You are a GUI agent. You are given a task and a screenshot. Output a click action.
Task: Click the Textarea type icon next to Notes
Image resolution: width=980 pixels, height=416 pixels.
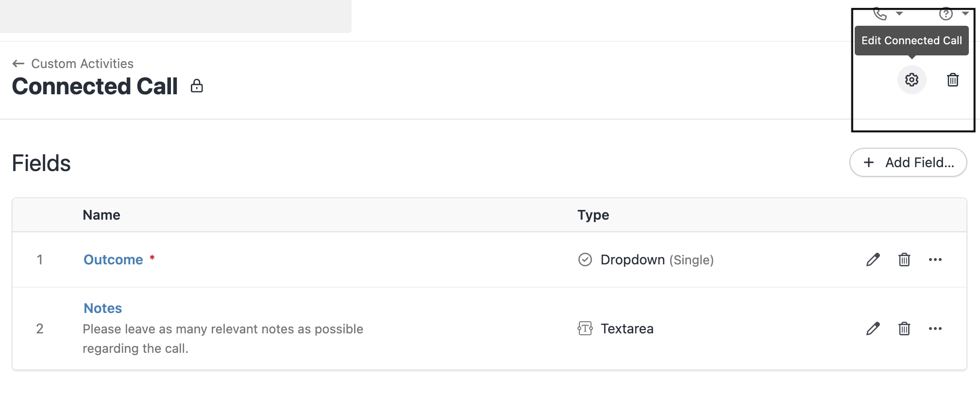point(585,329)
